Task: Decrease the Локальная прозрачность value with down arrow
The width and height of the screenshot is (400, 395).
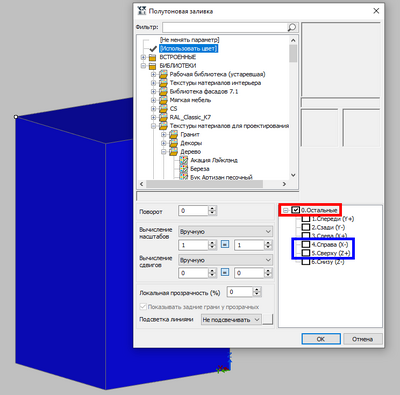Action: tap(257, 294)
